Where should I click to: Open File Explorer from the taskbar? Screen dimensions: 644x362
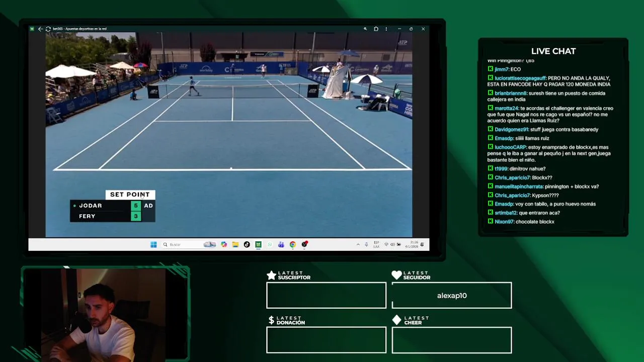pos(235,244)
